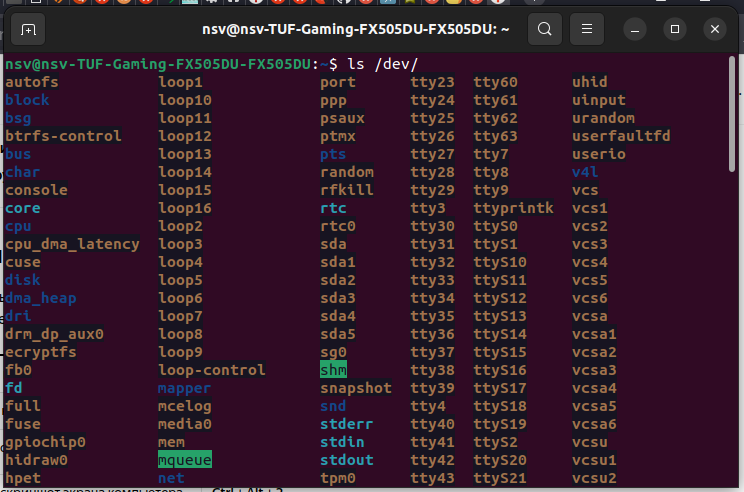744x492 pixels.
Task: Click the 'char' directory entry
Action: point(22,172)
